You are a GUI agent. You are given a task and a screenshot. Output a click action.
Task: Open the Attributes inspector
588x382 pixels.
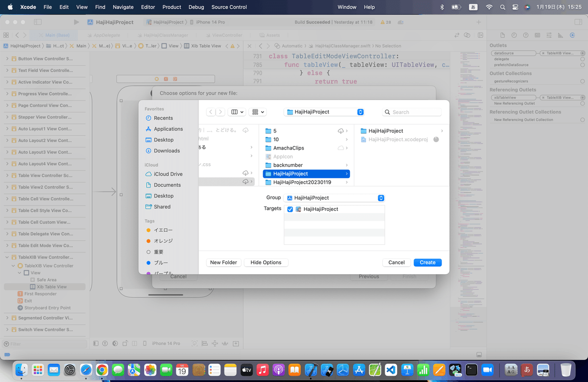[550, 35]
